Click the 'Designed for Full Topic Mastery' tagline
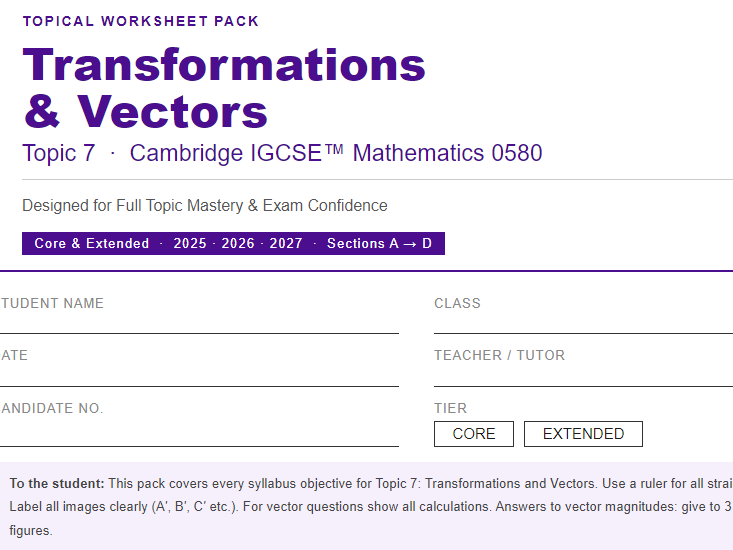The image size is (733, 550). (205, 206)
